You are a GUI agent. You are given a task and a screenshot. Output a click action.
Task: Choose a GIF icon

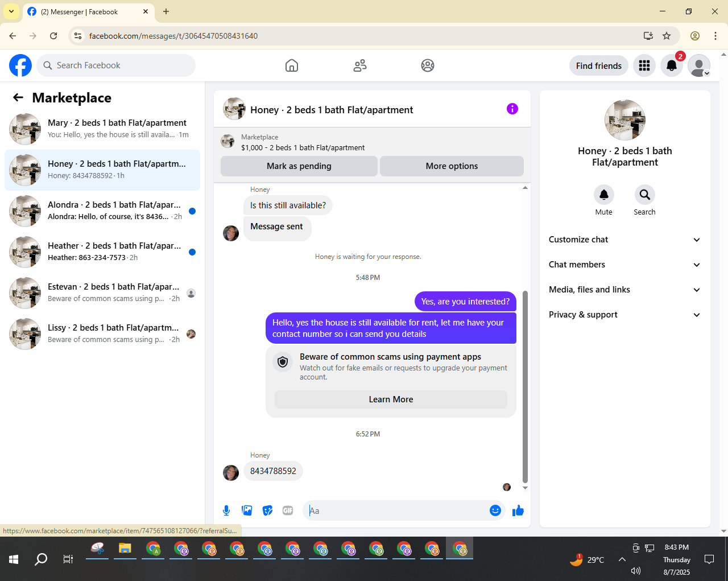(x=288, y=510)
